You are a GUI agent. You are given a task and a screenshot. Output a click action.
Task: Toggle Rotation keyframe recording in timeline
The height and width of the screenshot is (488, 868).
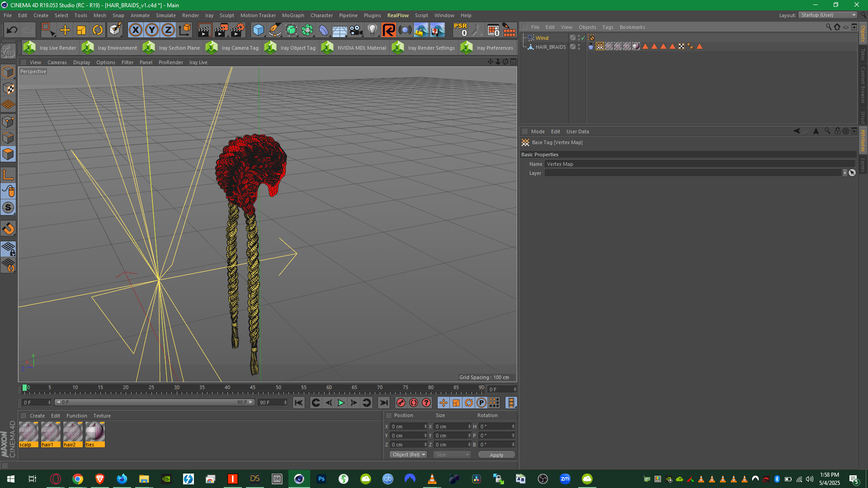[x=469, y=403]
